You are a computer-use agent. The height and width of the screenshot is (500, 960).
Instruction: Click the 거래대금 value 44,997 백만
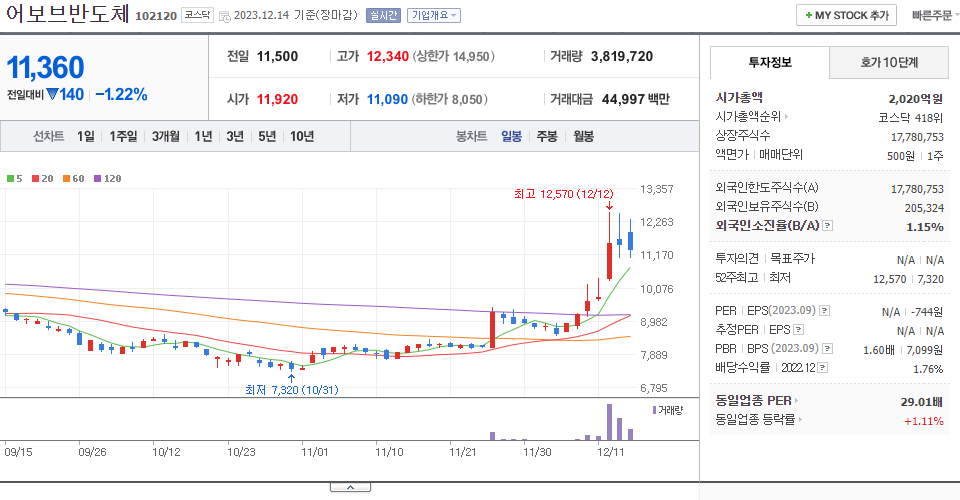click(636, 99)
